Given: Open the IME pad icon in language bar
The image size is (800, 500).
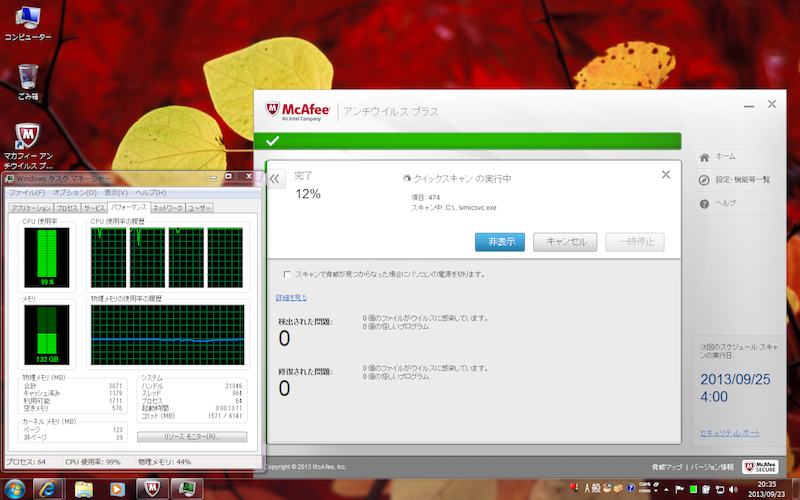Looking at the screenshot, I should [x=607, y=488].
